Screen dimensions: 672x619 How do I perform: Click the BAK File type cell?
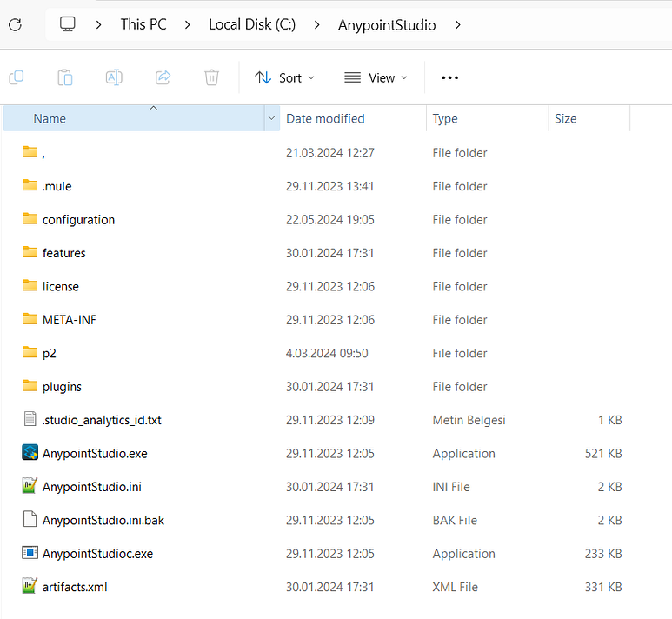pyautogui.click(x=455, y=521)
